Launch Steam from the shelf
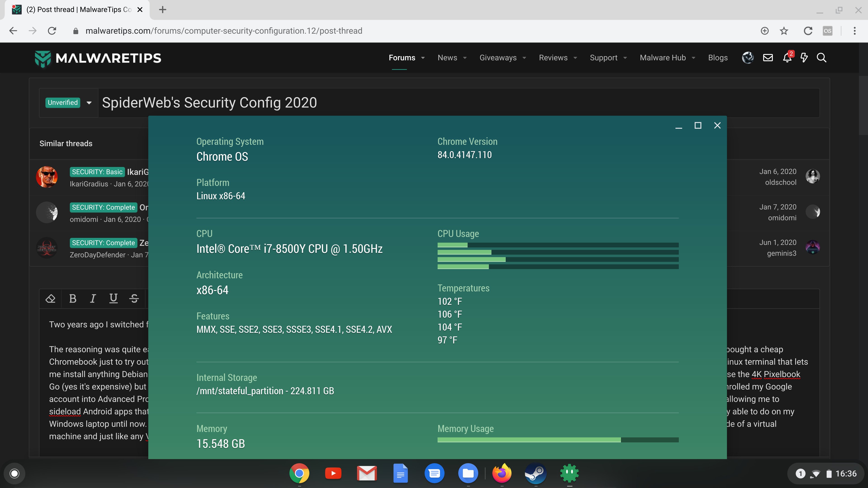 (x=535, y=473)
